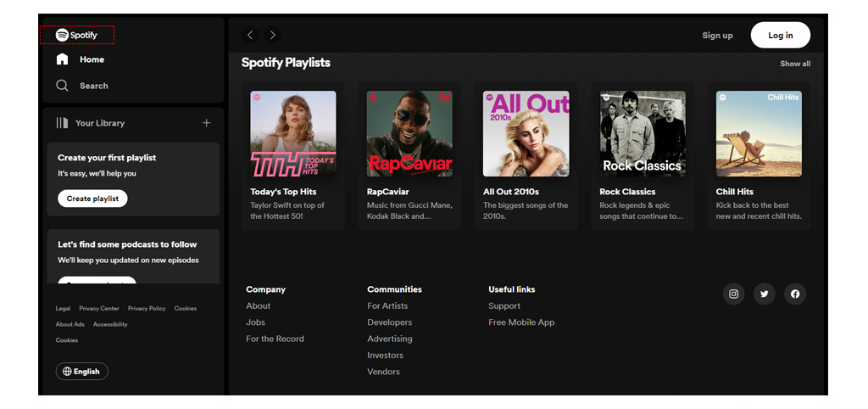The width and height of the screenshot is (868, 409).
Task: Open the About Ads link
Action: [x=70, y=324]
